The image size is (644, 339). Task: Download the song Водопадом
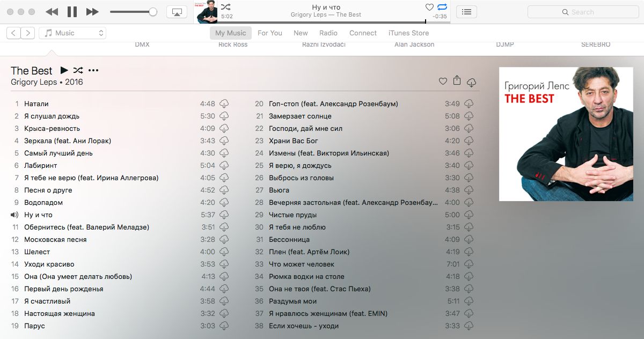pyautogui.click(x=224, y=203)
